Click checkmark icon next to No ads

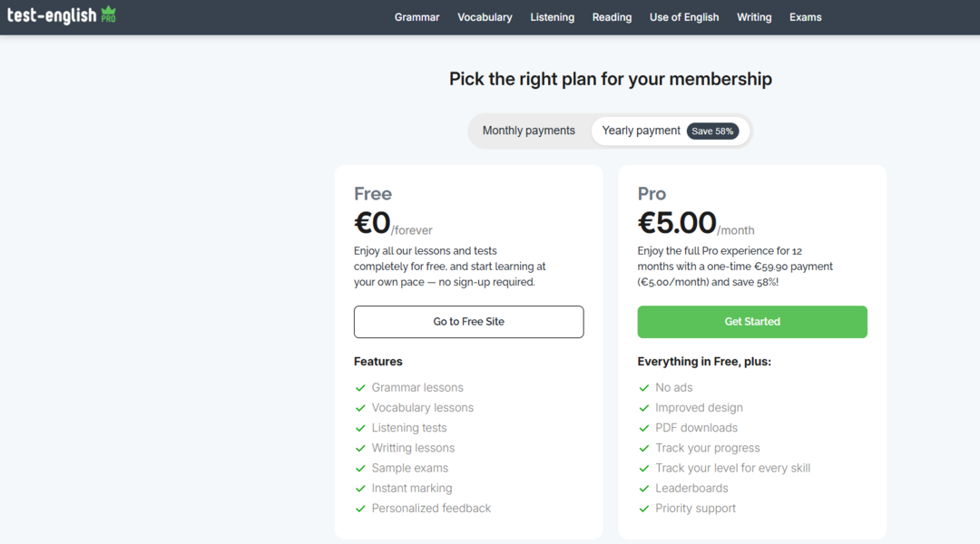pos(644,388)
